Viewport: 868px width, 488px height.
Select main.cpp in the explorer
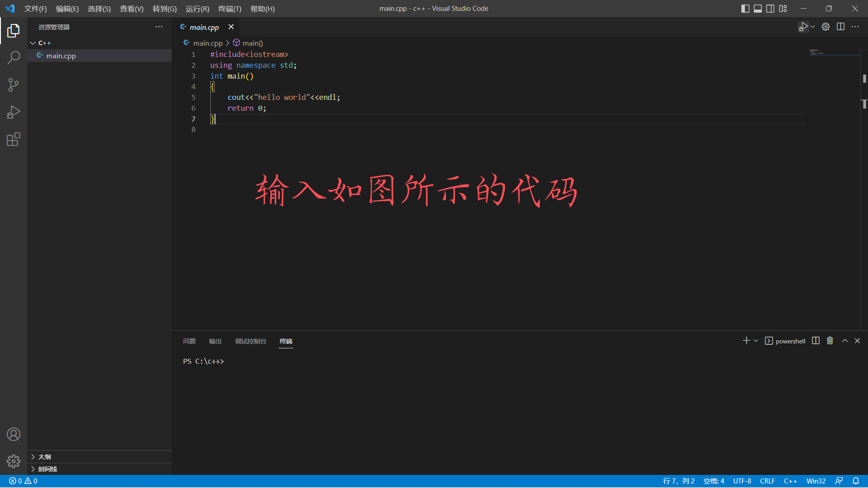point(61,56)
